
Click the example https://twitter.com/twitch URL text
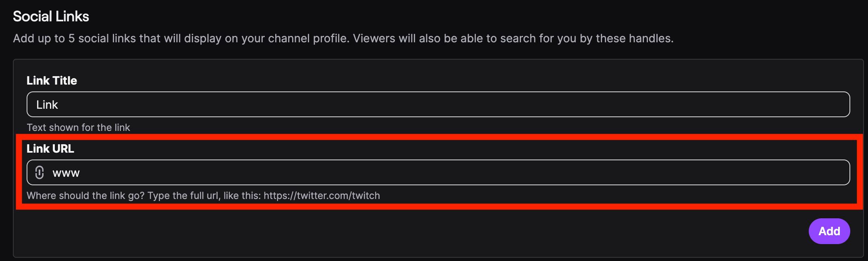[x=322, y=195]
